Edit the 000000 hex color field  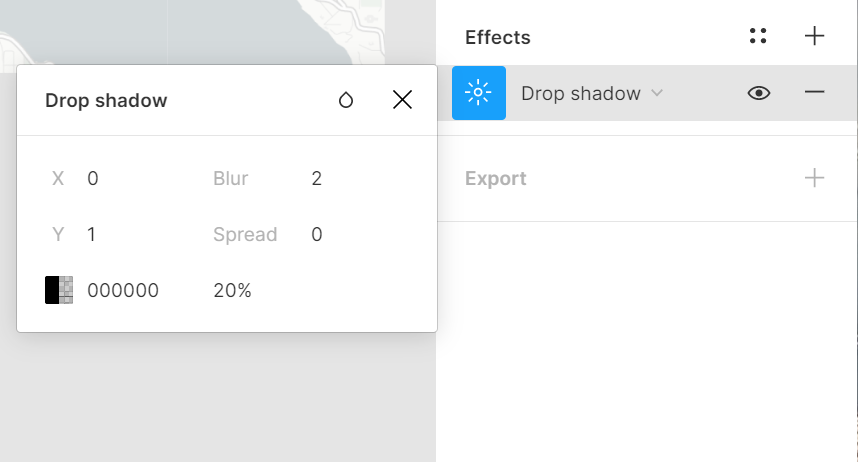123,291
